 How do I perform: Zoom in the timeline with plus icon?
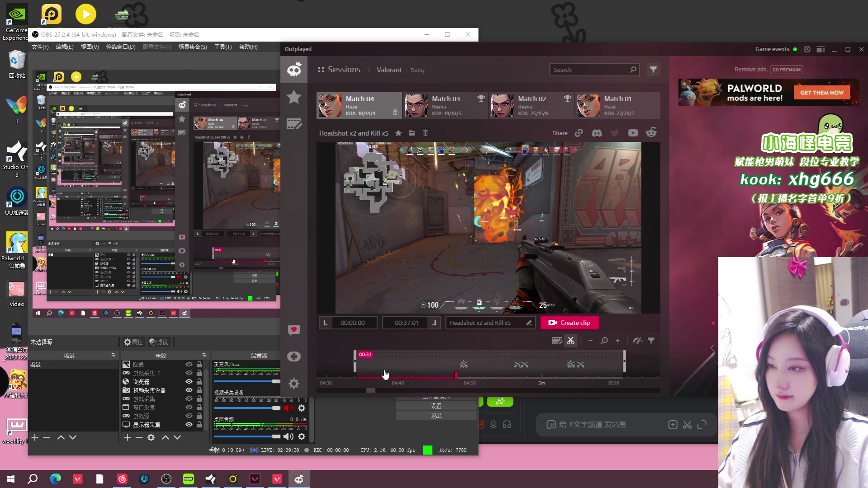point(618,341)
